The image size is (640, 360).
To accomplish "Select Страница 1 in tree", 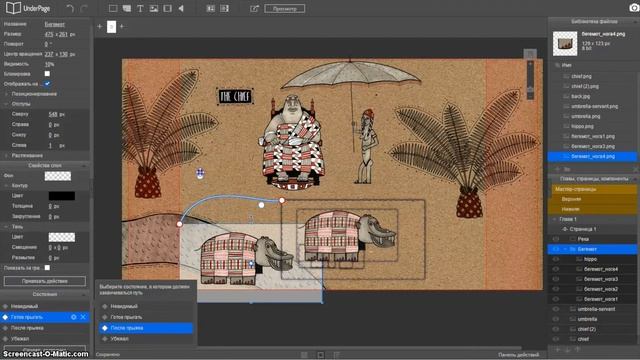I will point(583,229).
